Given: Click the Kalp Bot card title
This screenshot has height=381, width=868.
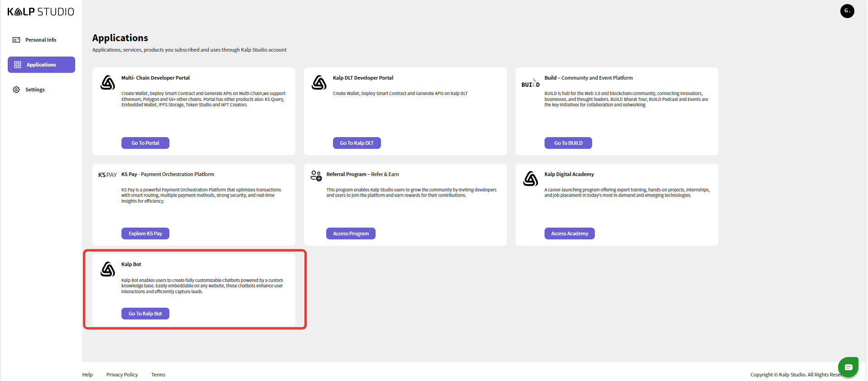Looking at the screenshot, I should tap(131, 264).
